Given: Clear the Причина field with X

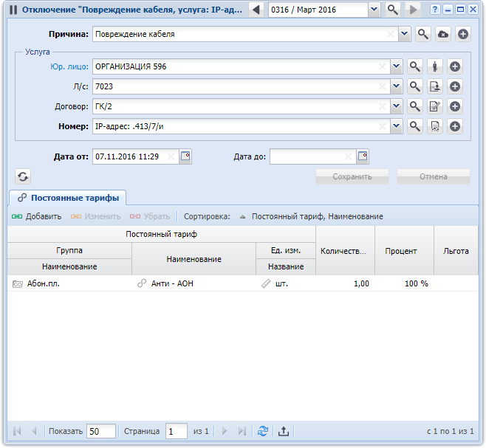Looking at the screenshot, I should tap(391, 34).
